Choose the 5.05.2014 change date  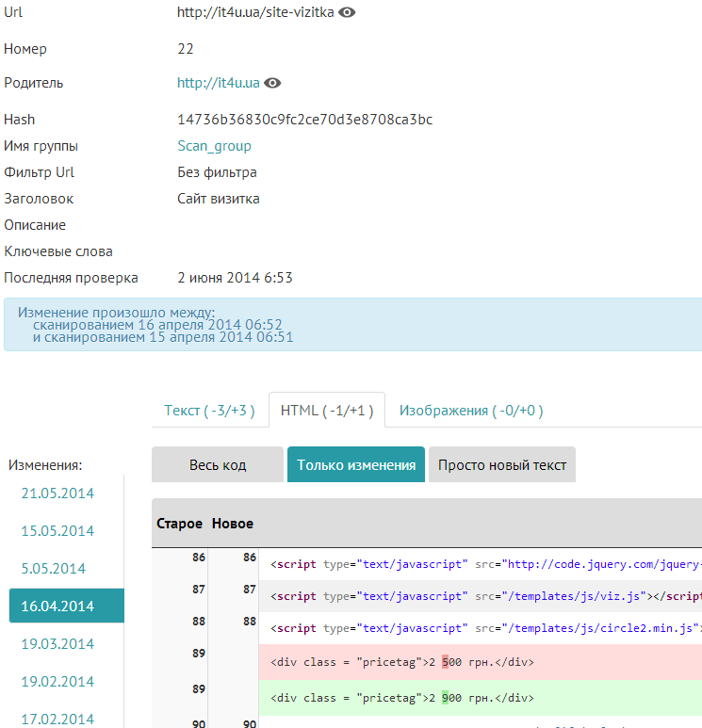click(54, 569)
